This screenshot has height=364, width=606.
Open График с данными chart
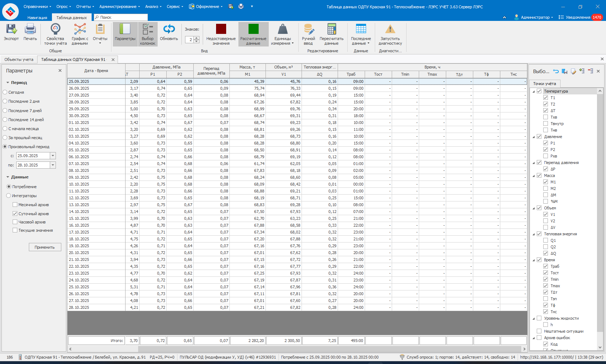tap(80, 30)
